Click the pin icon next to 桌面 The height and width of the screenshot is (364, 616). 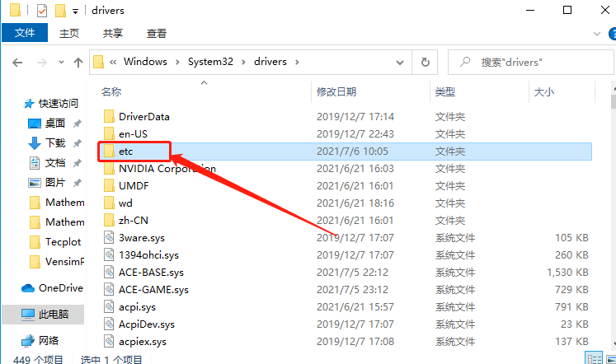pyautogui.click(x=77, y=124)
